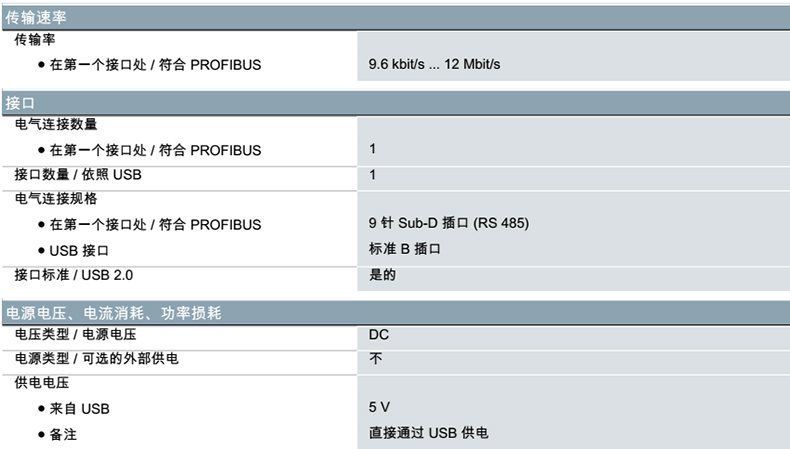
Task: Click the 直接通过 USB 供电 remark text
Action: (x=428, y=433)
